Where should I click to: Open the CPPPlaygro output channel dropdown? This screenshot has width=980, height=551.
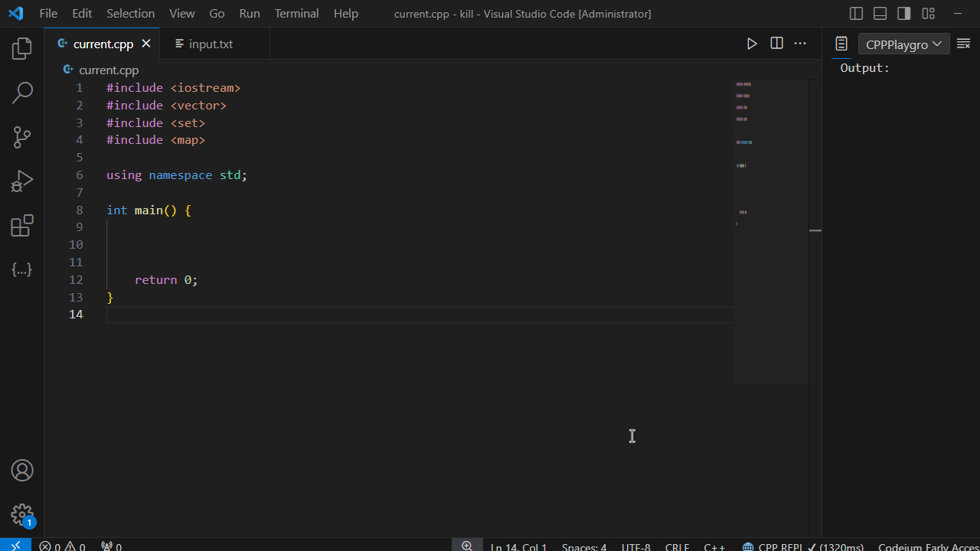tap(903, 44)
